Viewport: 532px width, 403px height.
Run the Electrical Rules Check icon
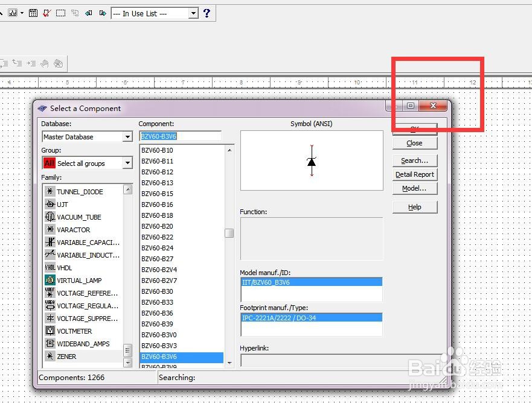click(x=47, y=13)
